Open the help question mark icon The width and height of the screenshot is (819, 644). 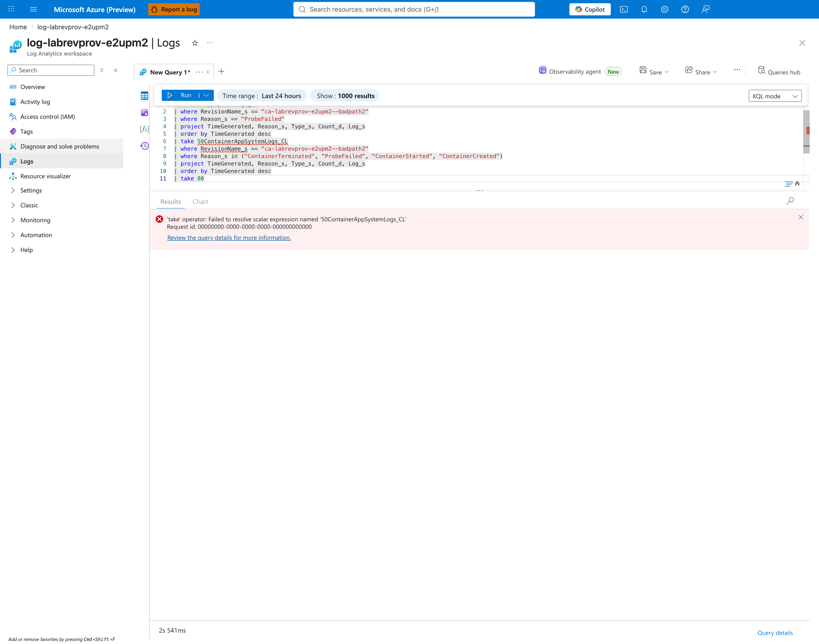pos(685,10)
